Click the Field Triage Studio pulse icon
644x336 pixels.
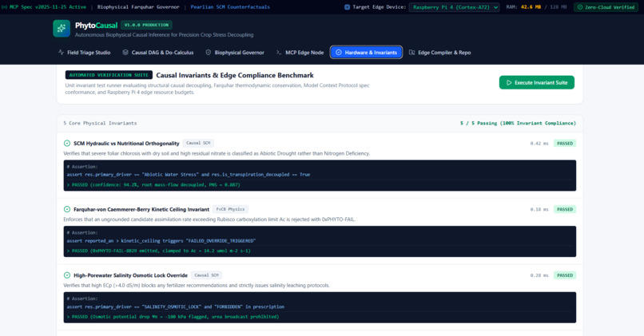tap(61, 53)
